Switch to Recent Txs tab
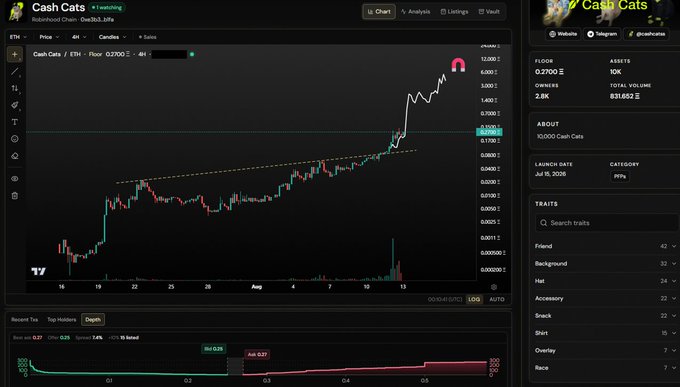This screenshot has width=680, height=387. pos(25,320)
